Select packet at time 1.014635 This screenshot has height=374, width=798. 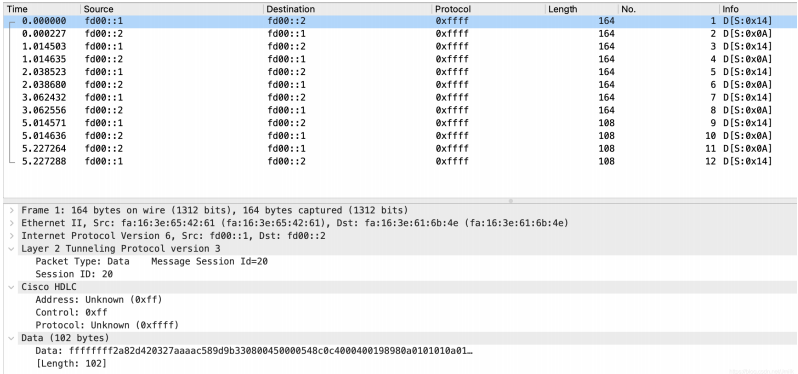[x=400, y=59]
